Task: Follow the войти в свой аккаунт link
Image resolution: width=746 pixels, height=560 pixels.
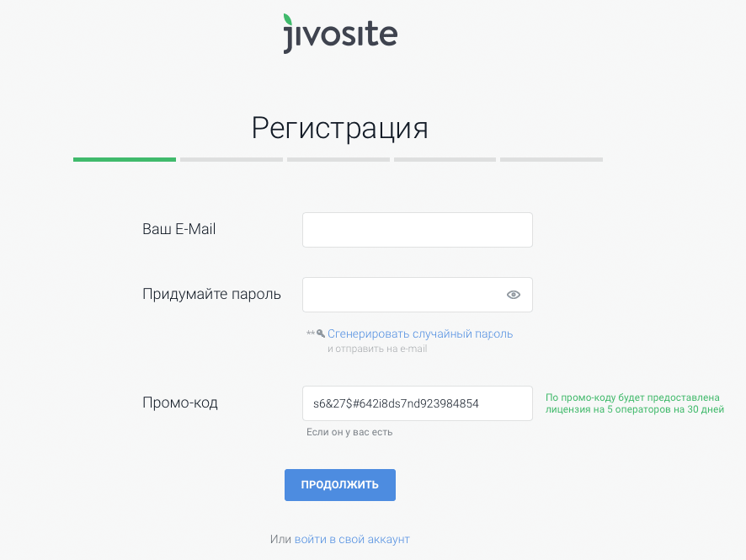Action: click(352, 539)
